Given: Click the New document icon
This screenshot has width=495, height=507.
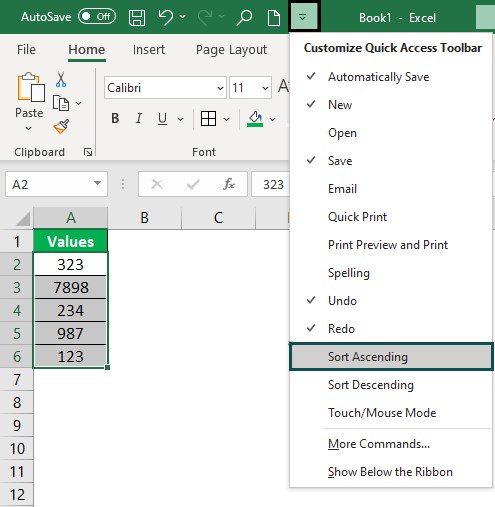Looking at the screenshot, I should point(274,17).
